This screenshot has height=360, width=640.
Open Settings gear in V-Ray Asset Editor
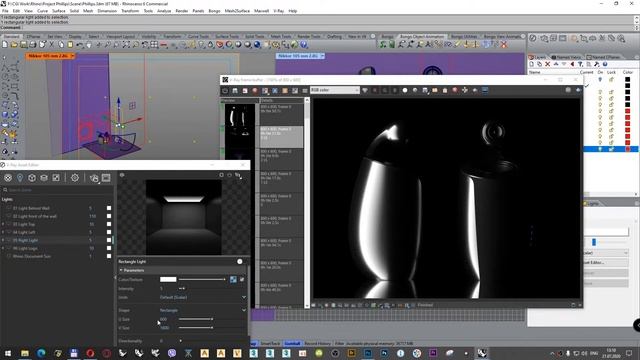click(x=75, y=178)
